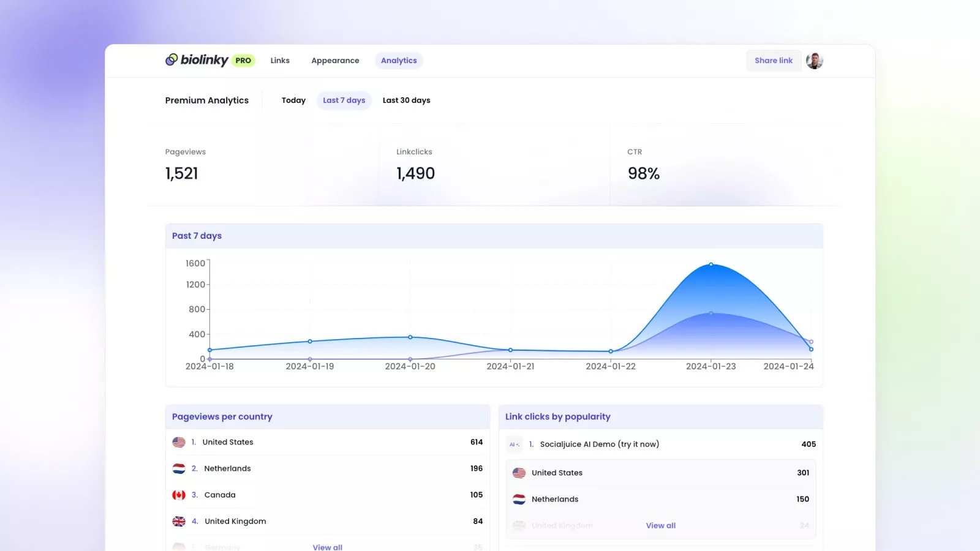Image resolution: width=980 pixels, height=551 pixels.
Task: Click the United Kingdom flag icon
Action: [179, 522]
